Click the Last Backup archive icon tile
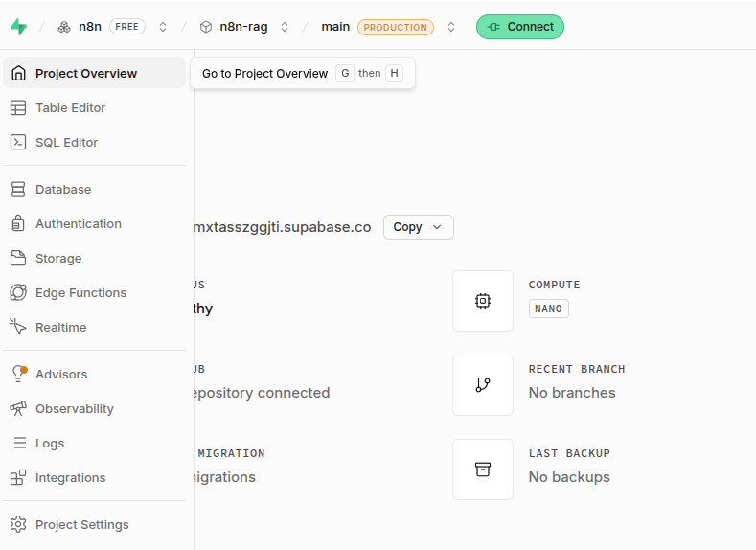This screenshot has height=550, width=756. pos(483,470)
